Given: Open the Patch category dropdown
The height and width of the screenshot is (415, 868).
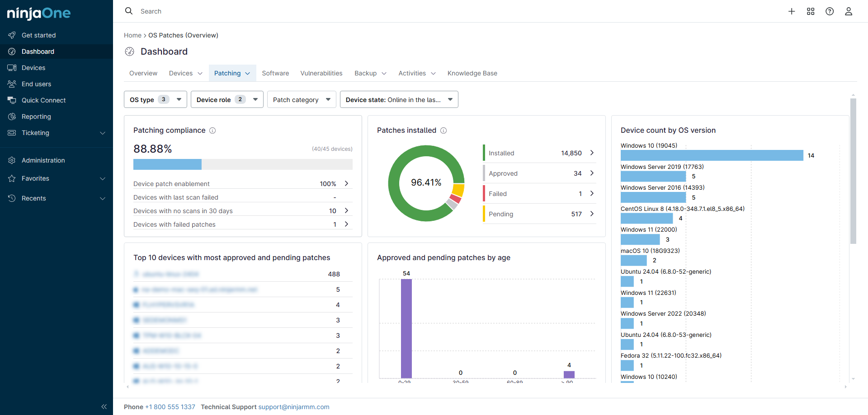Looking at the screenshot, I should (x=301, y=99).
